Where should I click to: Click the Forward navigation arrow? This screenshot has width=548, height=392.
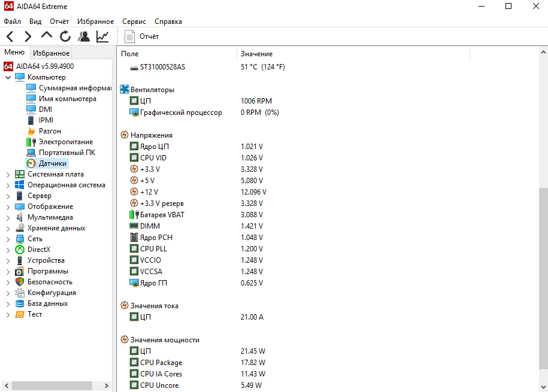28,37
